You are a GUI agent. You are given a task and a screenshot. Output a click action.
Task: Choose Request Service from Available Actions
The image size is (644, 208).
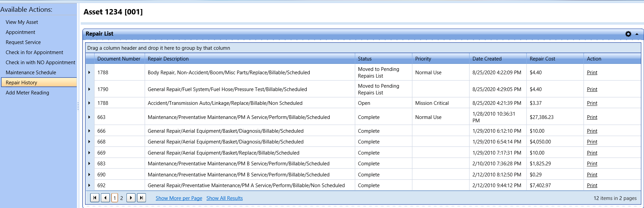23,42
